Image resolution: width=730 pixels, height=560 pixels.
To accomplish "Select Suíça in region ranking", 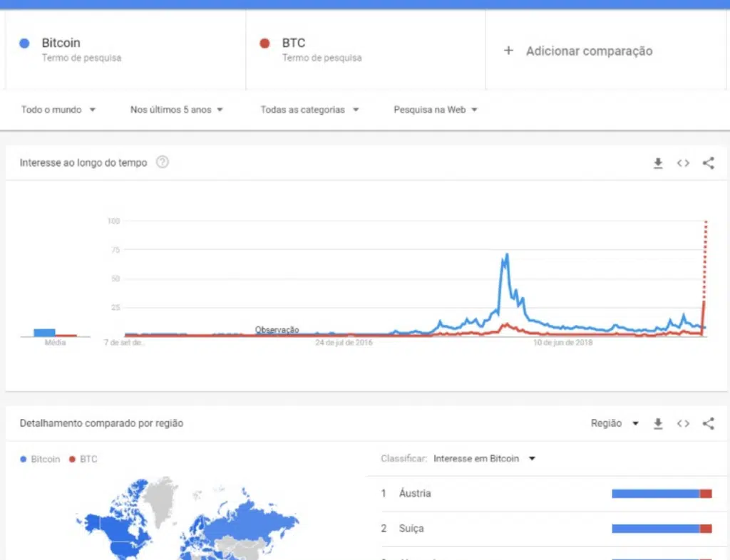I will pos(411,529).
